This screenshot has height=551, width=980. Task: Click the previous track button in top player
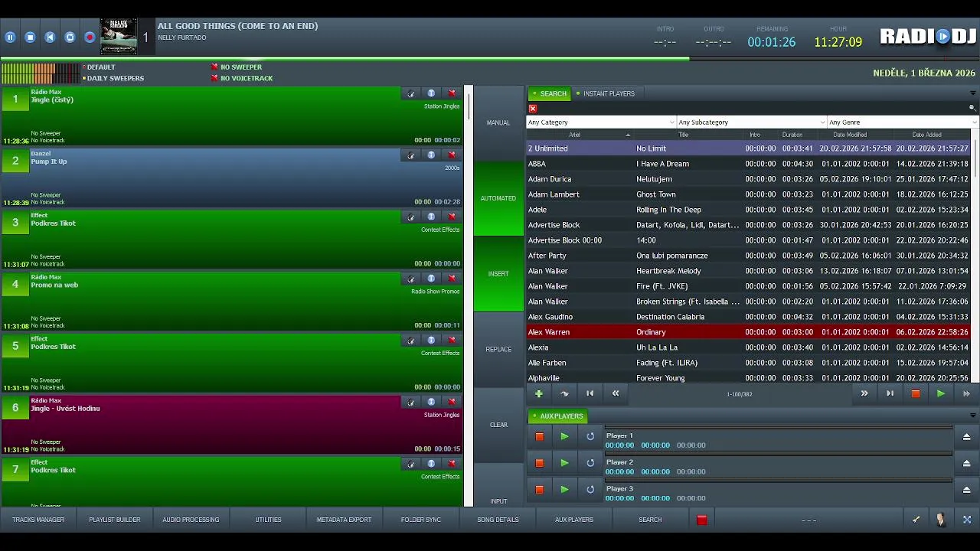coord(50,37)
